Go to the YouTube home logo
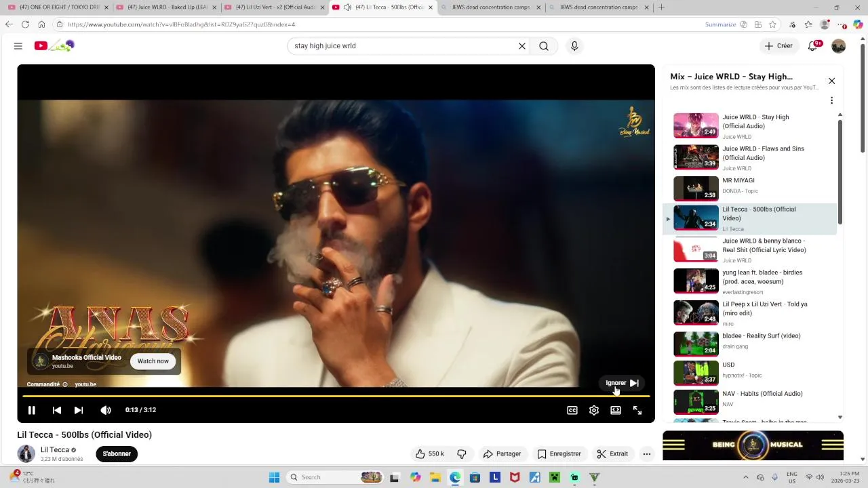868x488 pixels. coord(54,46)
